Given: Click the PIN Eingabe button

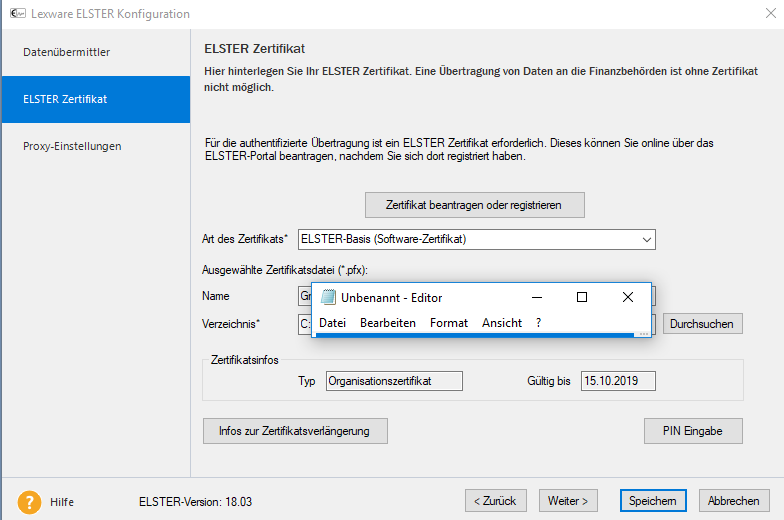Looking at the screenshot, I should (x=693, y=431).
